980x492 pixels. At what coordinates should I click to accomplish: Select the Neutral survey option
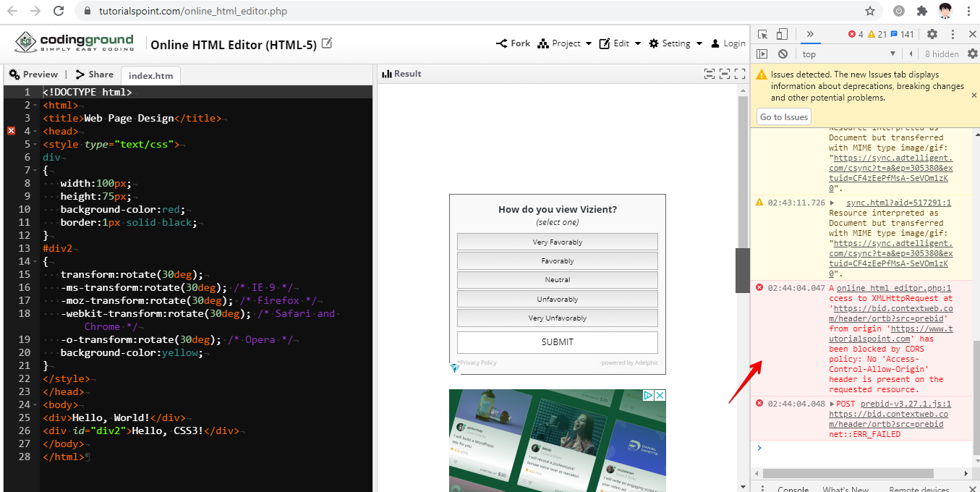coord(557,279)
